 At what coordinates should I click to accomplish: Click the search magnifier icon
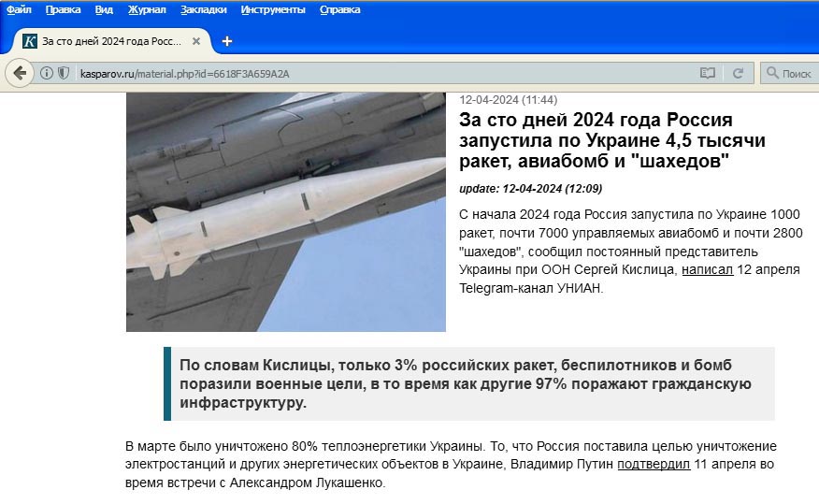pos(772,73)
